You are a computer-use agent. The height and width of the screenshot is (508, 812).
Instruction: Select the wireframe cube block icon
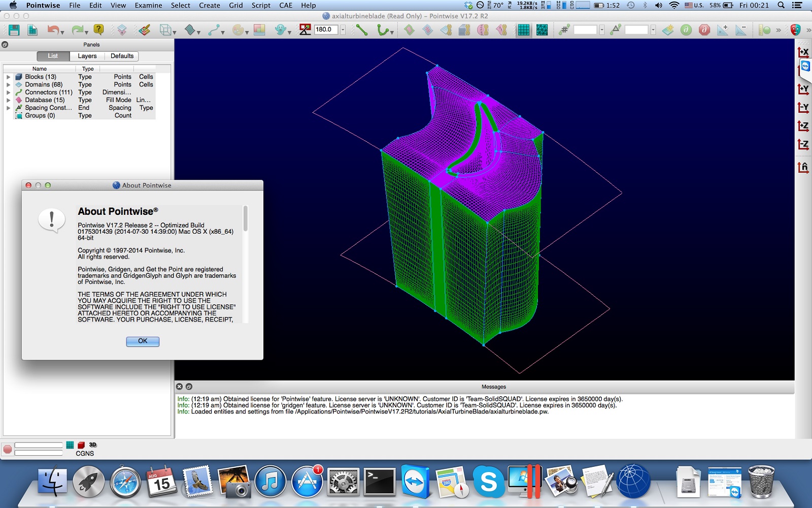(165, 30)
